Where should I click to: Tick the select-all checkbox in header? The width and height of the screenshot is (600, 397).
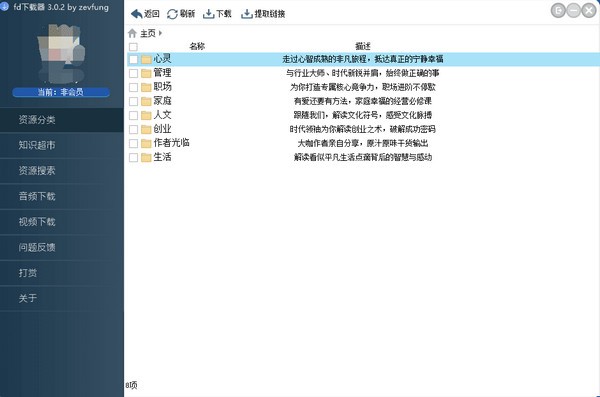(x=133, y=47)
